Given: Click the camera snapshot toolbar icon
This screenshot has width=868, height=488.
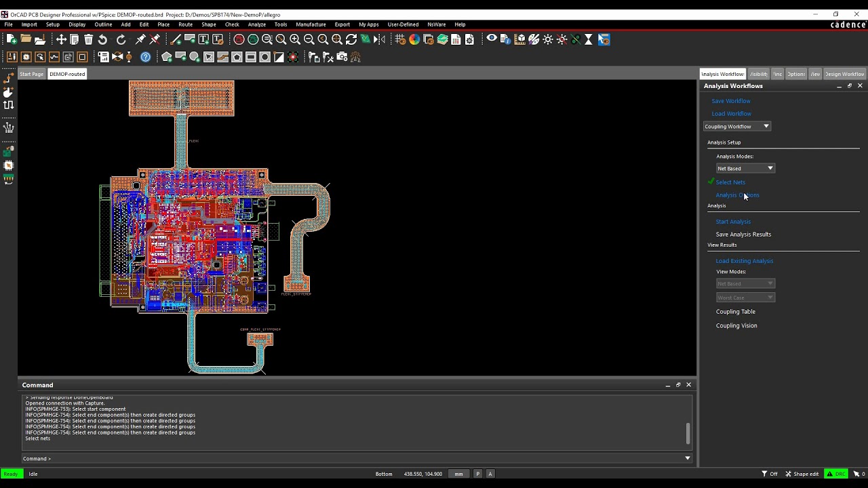Looking at the screenshot, I should pos(342,57).
